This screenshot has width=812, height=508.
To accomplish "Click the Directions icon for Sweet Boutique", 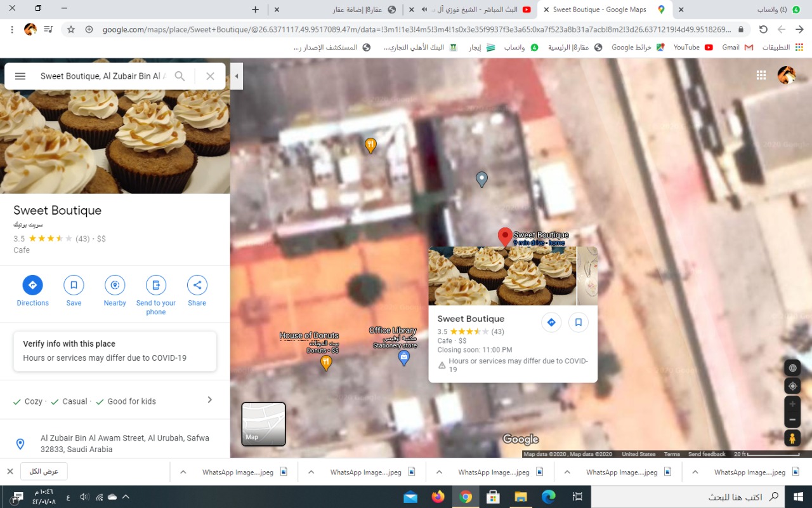I will click(32, 284).
